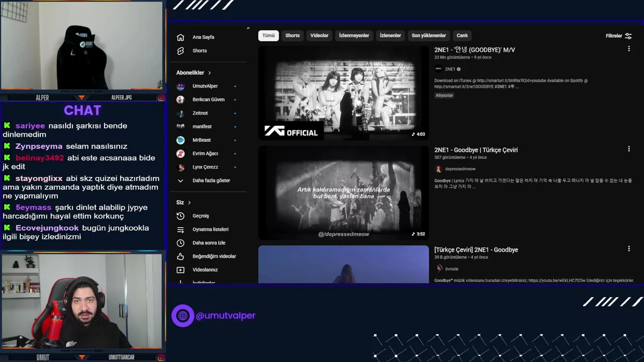
Task: Click the @umutvalper handle text
Action: [225, 316]
